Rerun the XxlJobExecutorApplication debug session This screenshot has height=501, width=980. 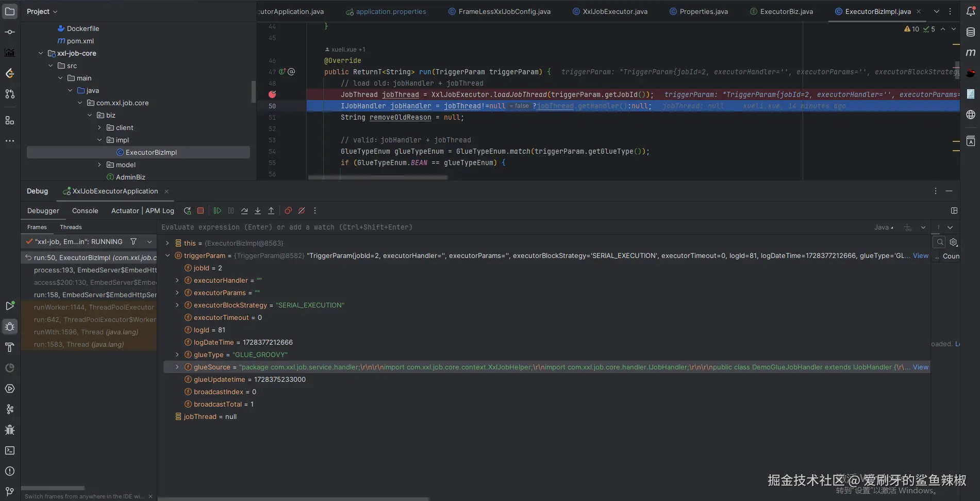click(x=187, y=211)
